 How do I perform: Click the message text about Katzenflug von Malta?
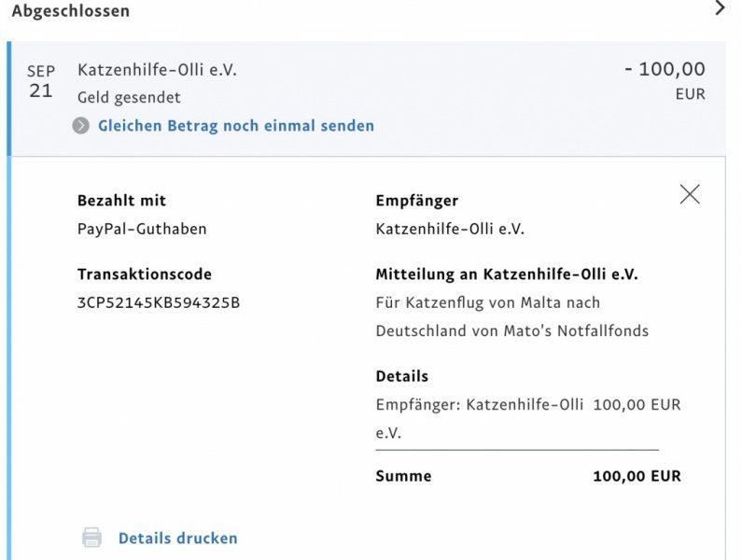(x=512, y=316)
